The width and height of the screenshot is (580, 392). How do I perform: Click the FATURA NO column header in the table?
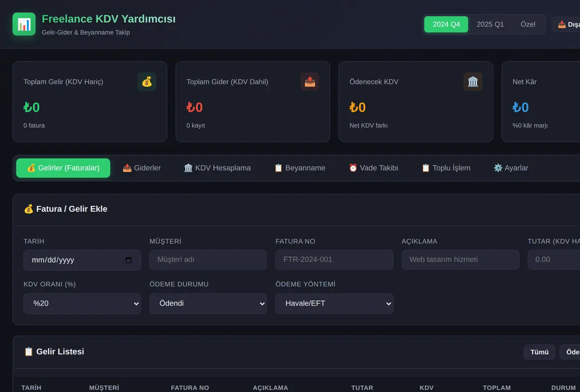(x=190, y=388)
